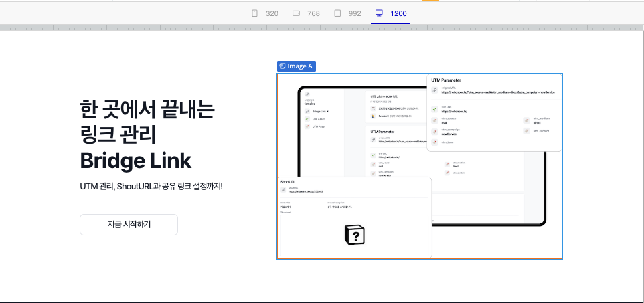The width and height of the screenshot is (644, 303).
Task: Select the bold Bridge Link headline text
Action: (135, 161)
